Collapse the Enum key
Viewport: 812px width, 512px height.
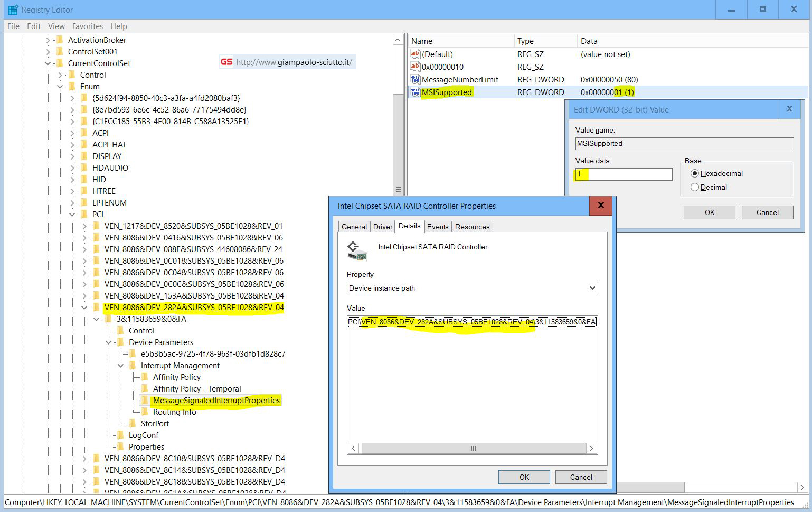click(60, 87)
